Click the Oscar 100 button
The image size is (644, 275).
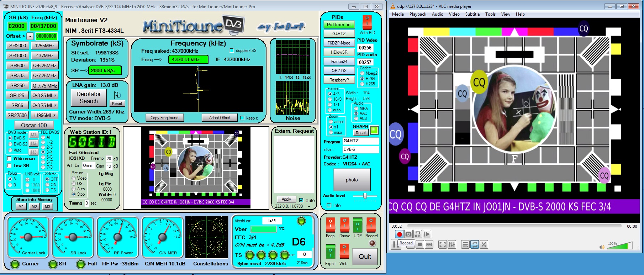coord(34,125)
